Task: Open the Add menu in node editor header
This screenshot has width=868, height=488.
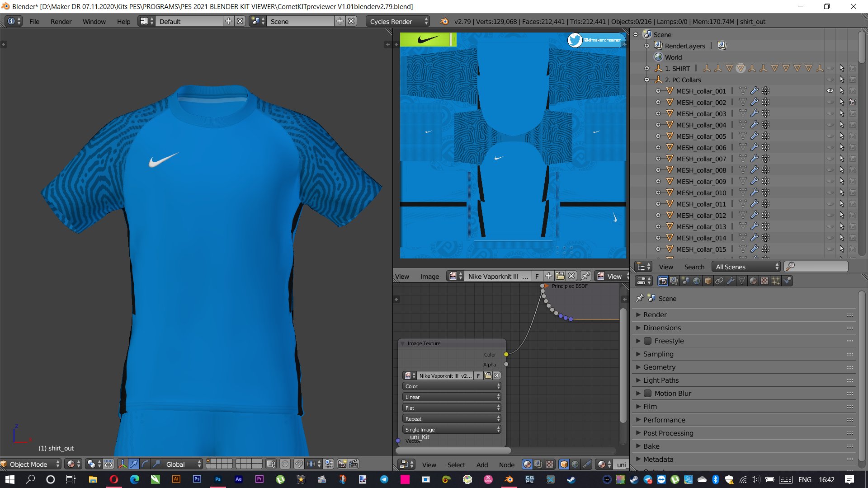Action: [x=482, y=465]
